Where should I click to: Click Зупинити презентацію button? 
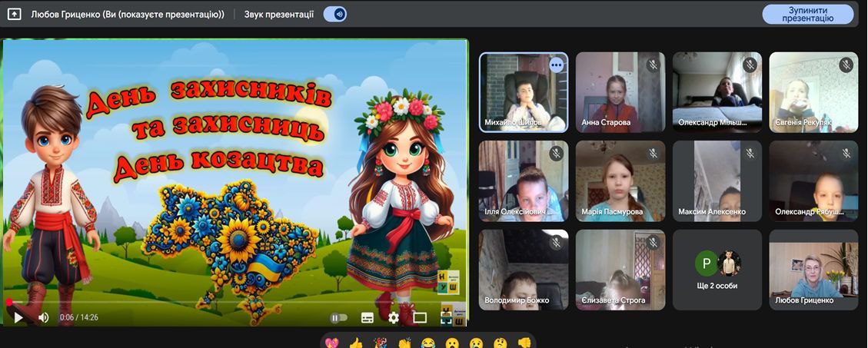pos(807,14)
